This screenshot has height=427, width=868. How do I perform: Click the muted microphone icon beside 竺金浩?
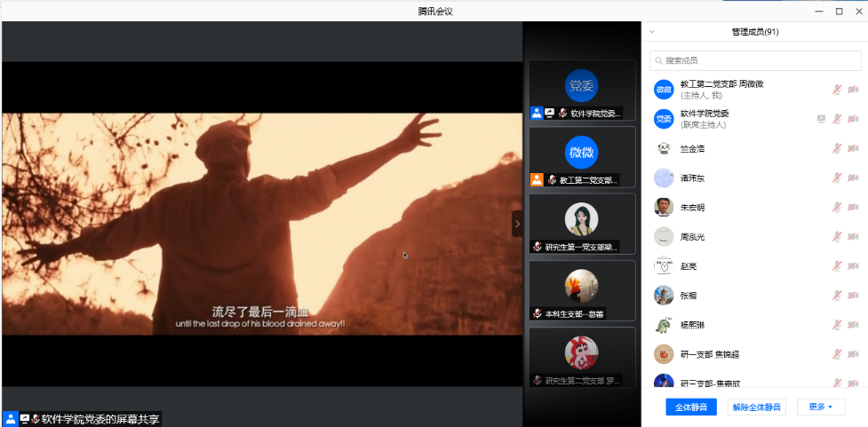coord(837,148)
